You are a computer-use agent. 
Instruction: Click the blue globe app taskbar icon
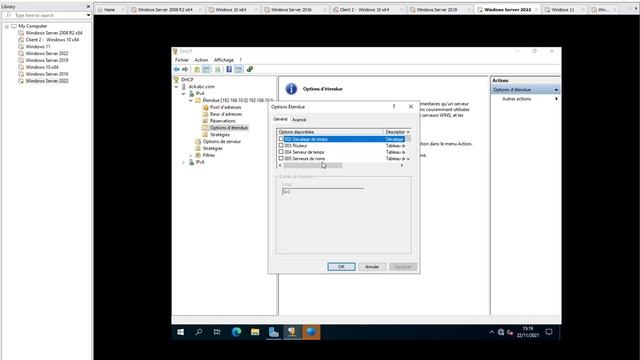tap(311, 332)
